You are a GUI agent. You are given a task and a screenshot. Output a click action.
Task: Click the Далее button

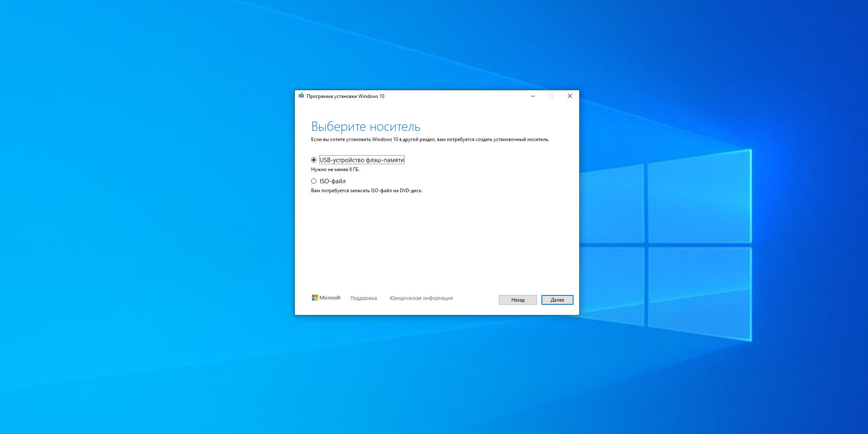[557, 300]
